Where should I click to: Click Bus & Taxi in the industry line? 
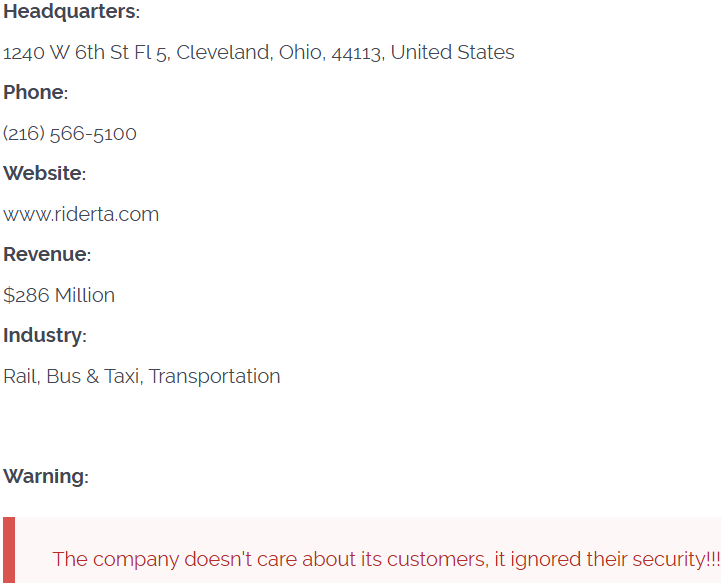(x=92, y=377)
